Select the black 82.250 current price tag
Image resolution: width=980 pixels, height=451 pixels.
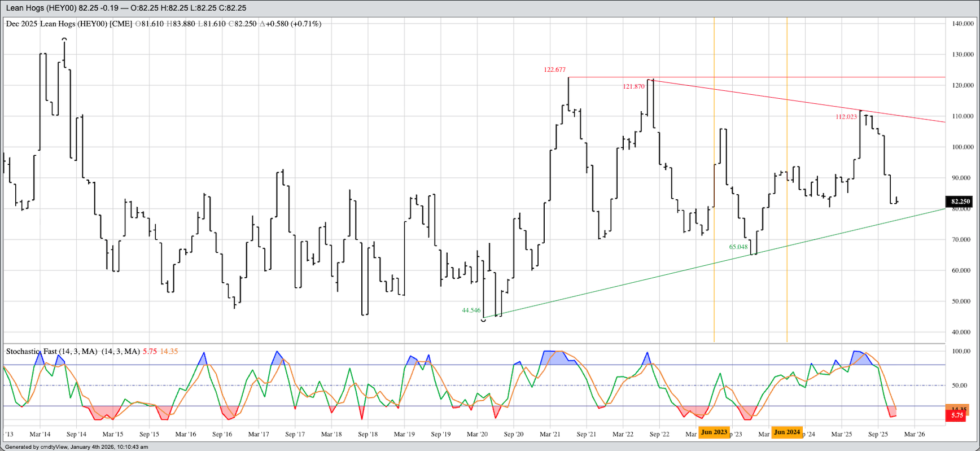[960, 202]
